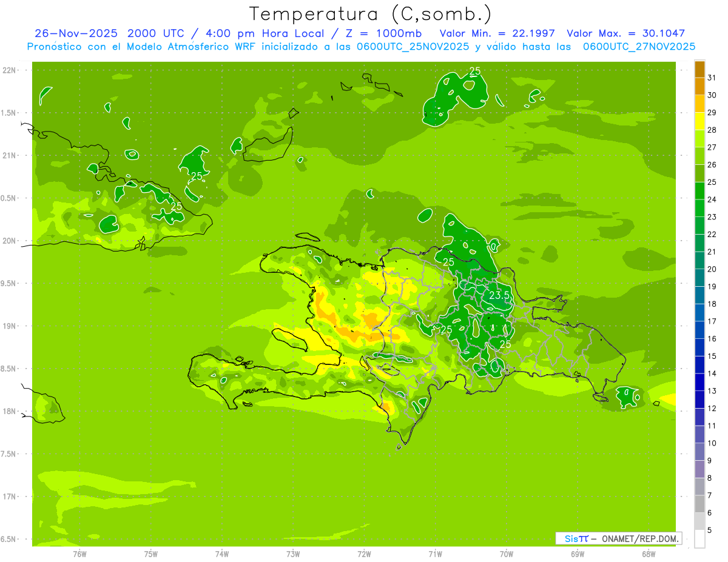
Task: Click color scale segment between 23 and 24
Action: pyautogui.click(x=699, y=209)
